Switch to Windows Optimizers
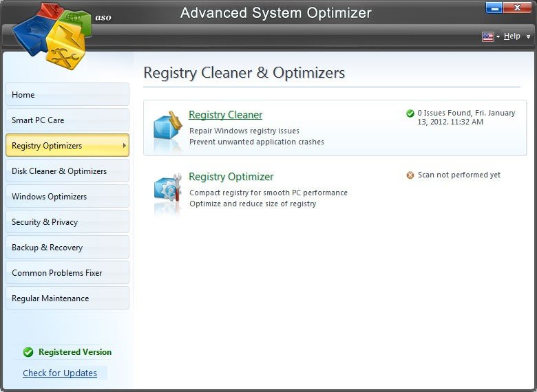This screenshot has height=392, width=537. (x=67, y=196)
